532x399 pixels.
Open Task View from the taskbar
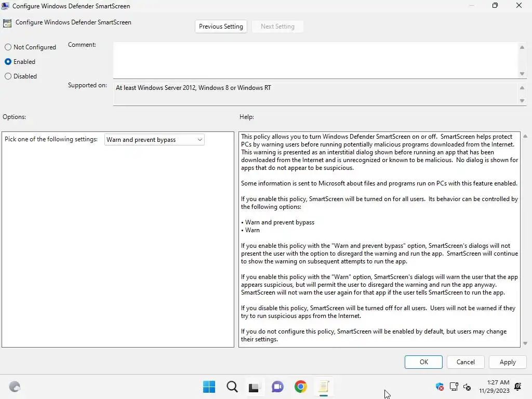pos(255,387)
